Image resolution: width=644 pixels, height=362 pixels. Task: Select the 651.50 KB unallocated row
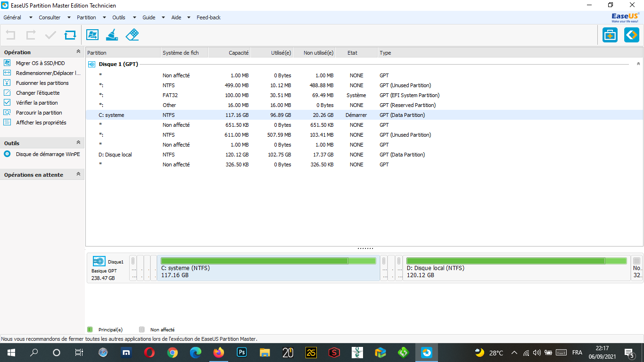(x=364, y=125)
